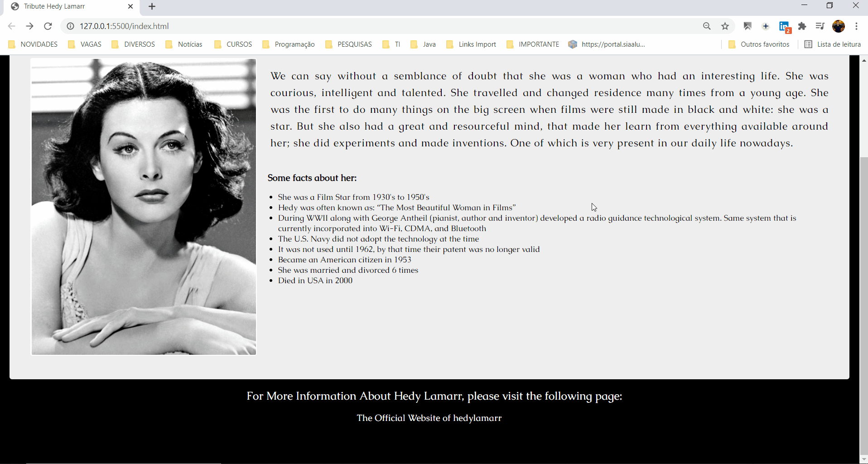
Task: Click the browser back arrow
Action: point(12,26)
